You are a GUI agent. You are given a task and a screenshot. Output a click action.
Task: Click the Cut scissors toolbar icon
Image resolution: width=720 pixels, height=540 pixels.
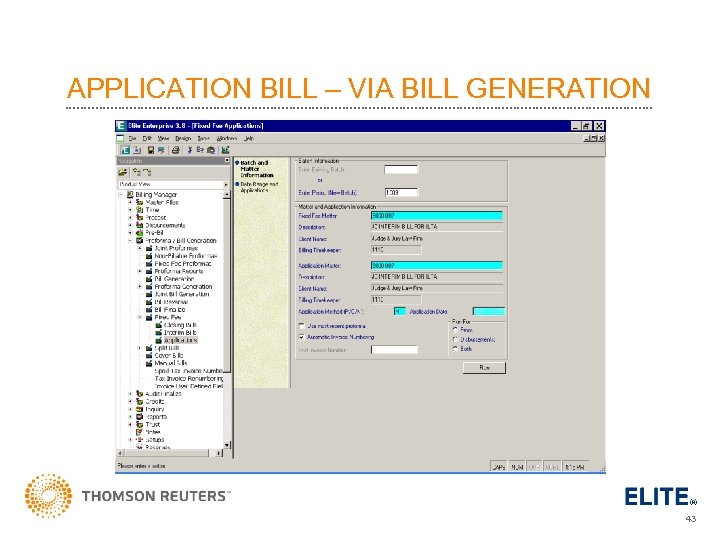[x=190, y=150]
